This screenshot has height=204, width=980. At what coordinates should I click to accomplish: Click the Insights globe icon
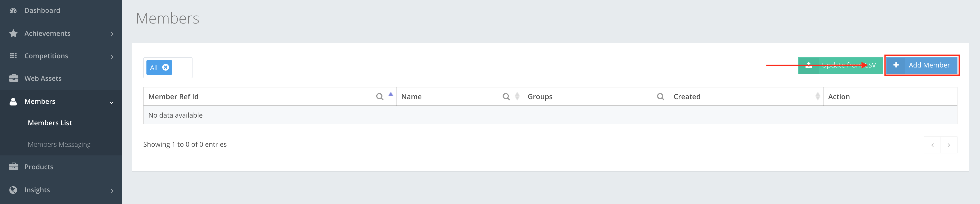click(x=14, y=190)
